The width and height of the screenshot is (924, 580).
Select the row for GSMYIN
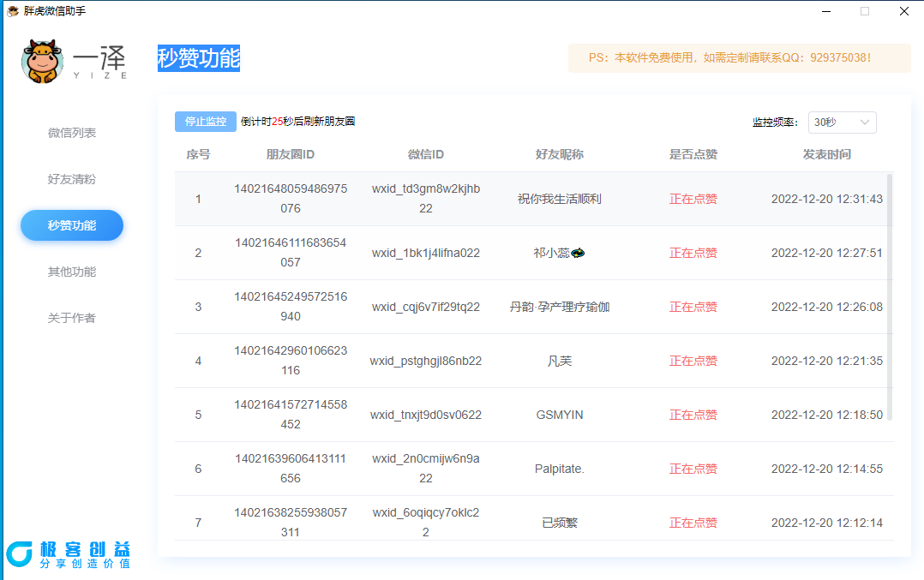point(559,415)
